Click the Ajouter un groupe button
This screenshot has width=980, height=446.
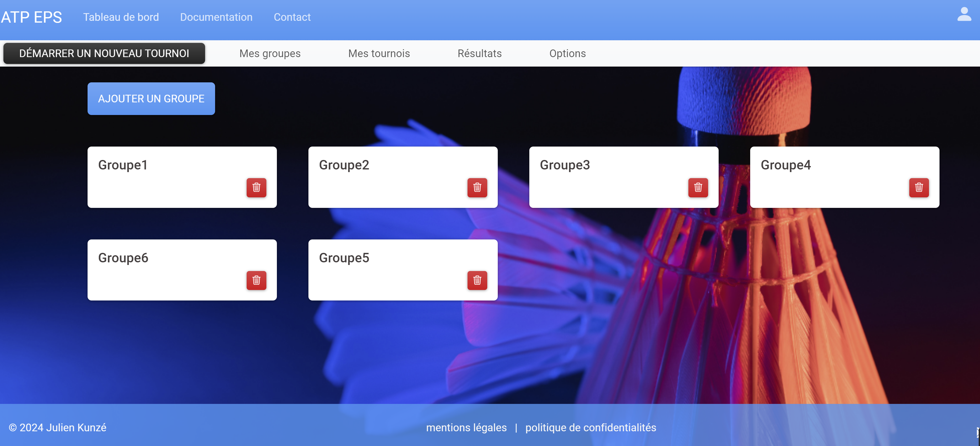click(151, 99)
